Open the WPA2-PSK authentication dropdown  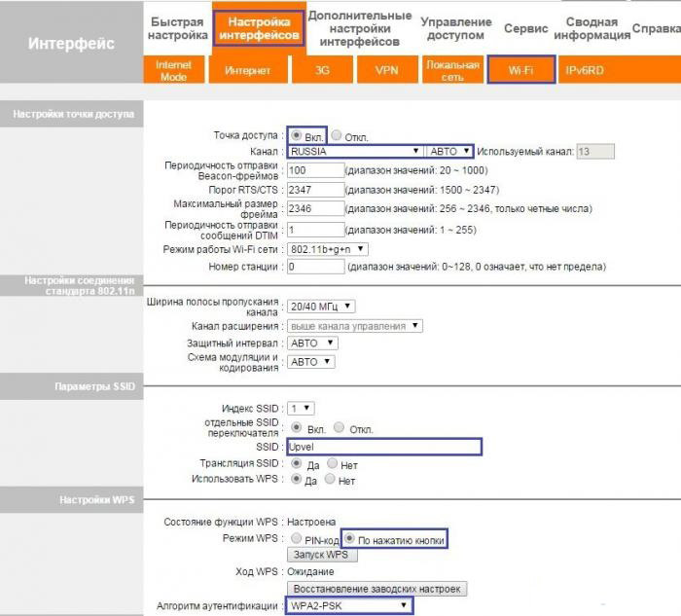(349, 605)
